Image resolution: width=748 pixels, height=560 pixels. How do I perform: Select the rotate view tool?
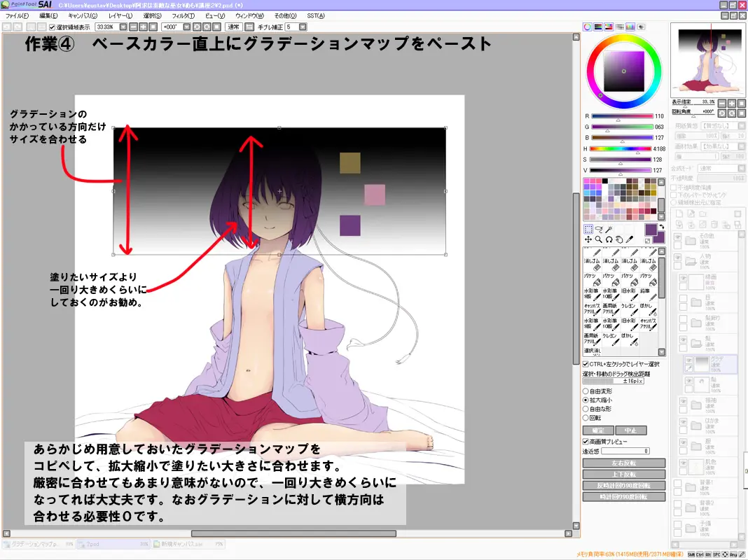tap(609, 239)
